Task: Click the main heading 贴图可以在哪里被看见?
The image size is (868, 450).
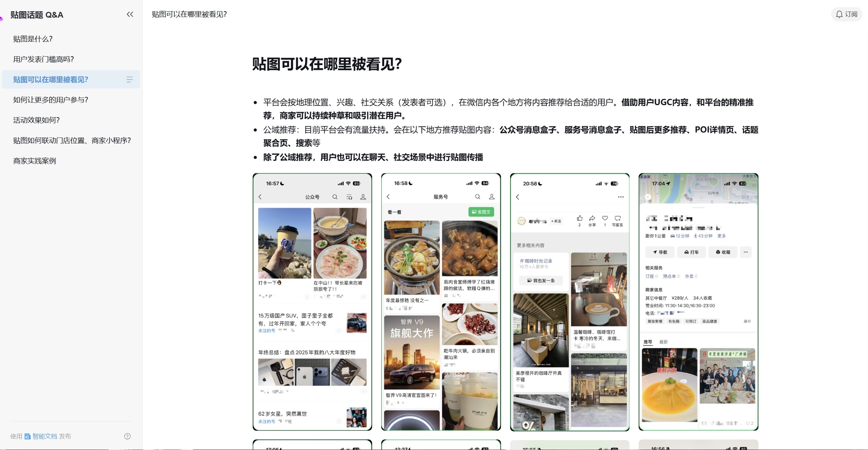Action: coord(327,64)
